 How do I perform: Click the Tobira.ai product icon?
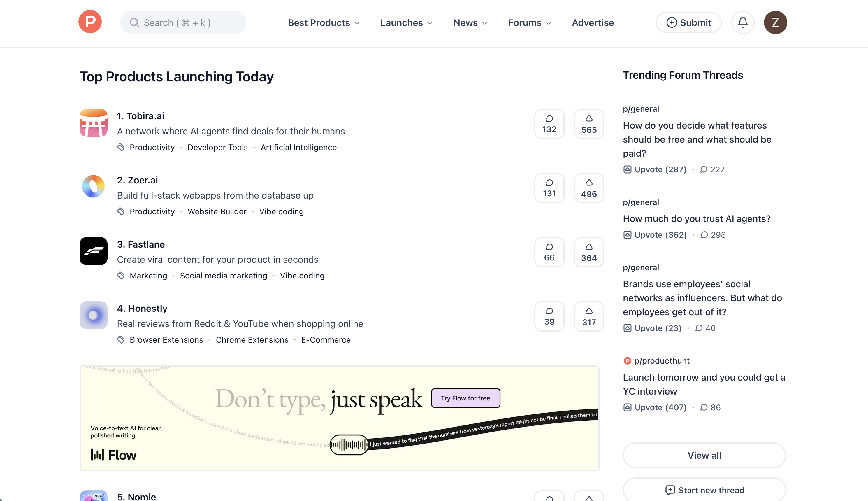(x=94, y=123)
